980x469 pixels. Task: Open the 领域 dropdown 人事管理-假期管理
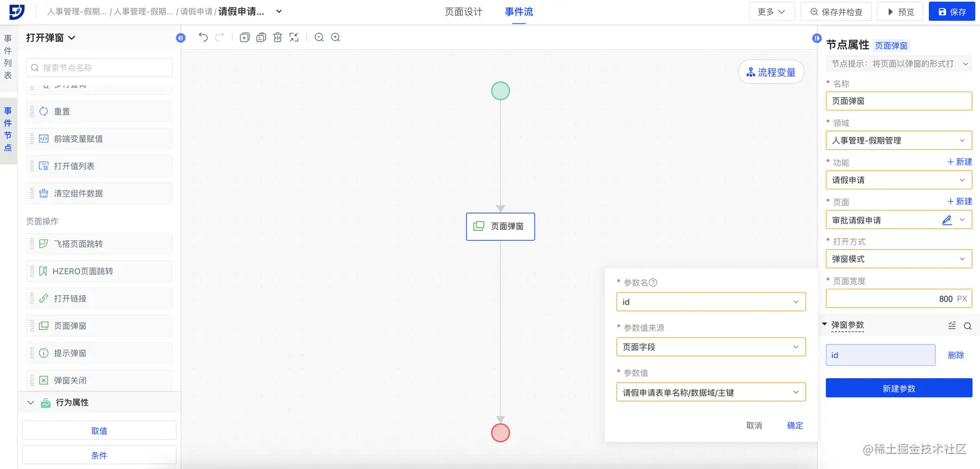pos(899,140)
